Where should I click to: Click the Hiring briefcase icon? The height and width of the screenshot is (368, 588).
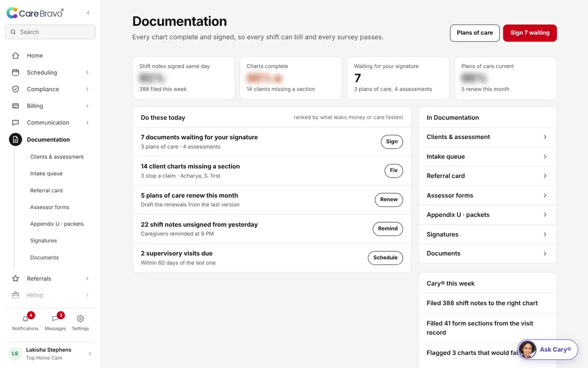pyautogui.click(x=16, y=295)
